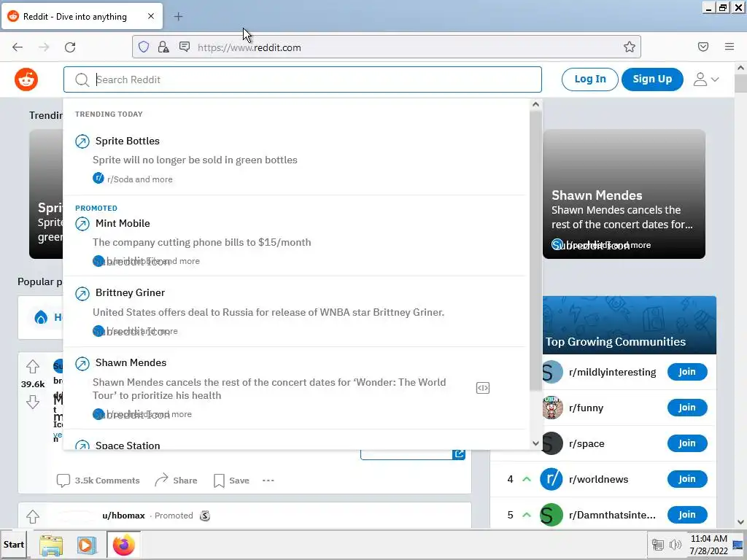Join the r/funny community

[687, 408]
